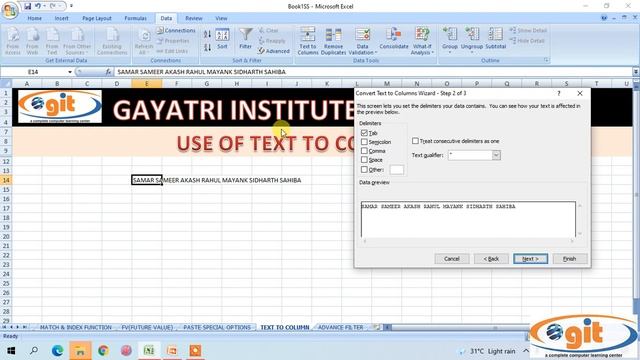The height and width of the screenshot is (360, 640).
Task: Sort Z to A descending
Action: click(207, 48)
